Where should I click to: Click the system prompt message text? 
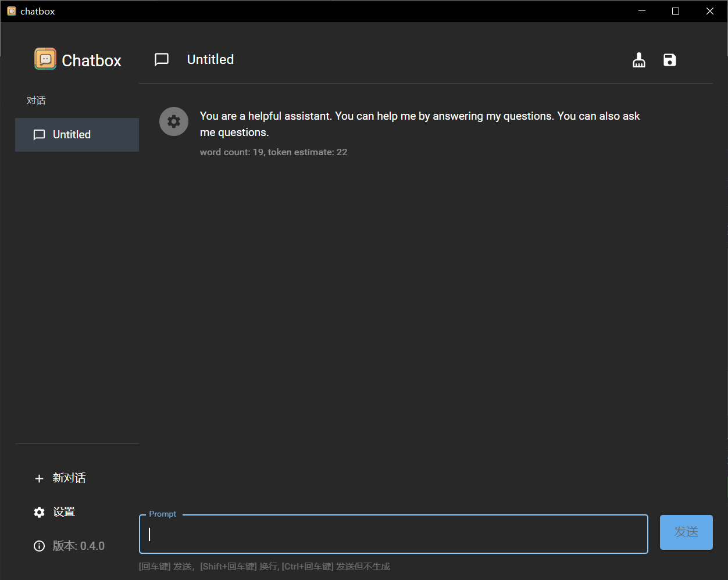(x=420, y=124)
